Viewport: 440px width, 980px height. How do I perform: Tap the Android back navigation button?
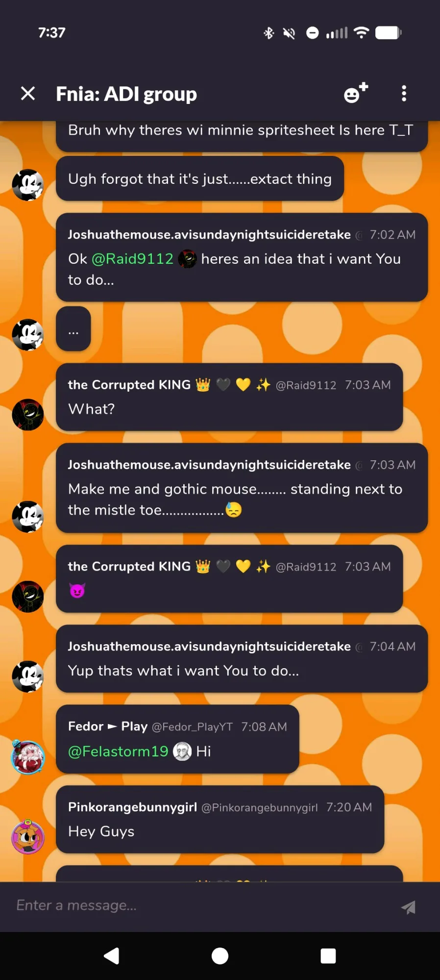pos(112,955)
